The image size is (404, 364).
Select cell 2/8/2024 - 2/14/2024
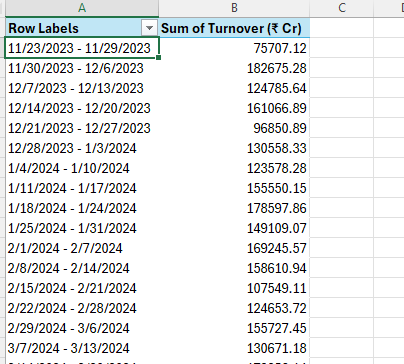click(82, 268)
